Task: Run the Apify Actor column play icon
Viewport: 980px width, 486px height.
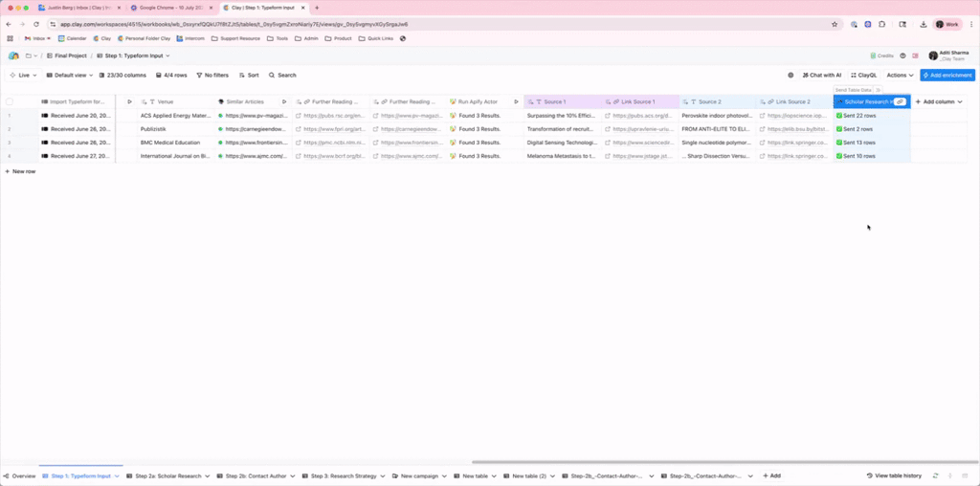Action: [x=516, y=101]
